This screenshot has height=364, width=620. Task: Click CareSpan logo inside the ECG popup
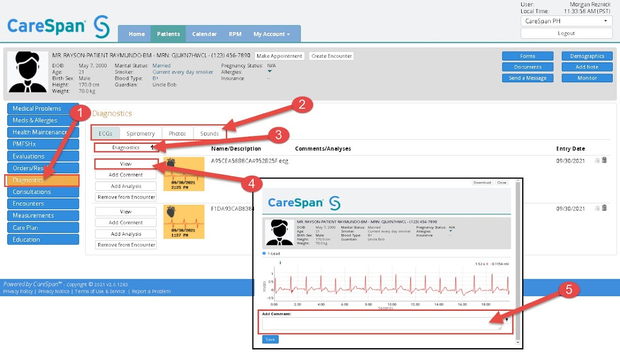point(304,203)
